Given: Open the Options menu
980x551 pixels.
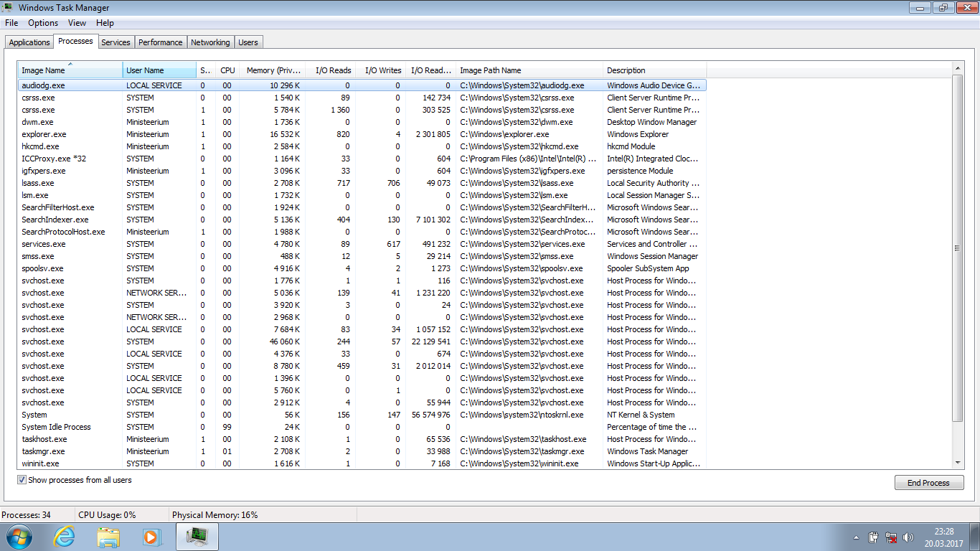Looking at the screenshot, I should [43, 23].
